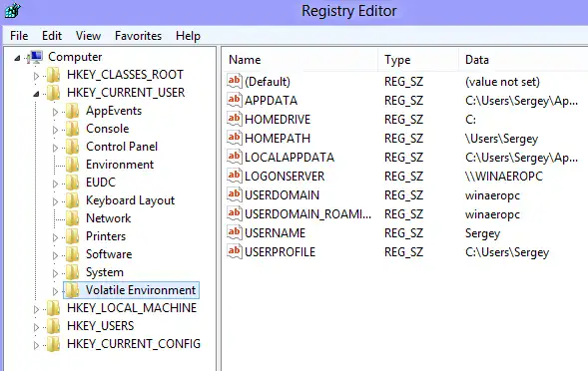Click the EUDC folder icon
Viewport: 588px width, 371px height.
pyautogui.click(x=72, y=183)
